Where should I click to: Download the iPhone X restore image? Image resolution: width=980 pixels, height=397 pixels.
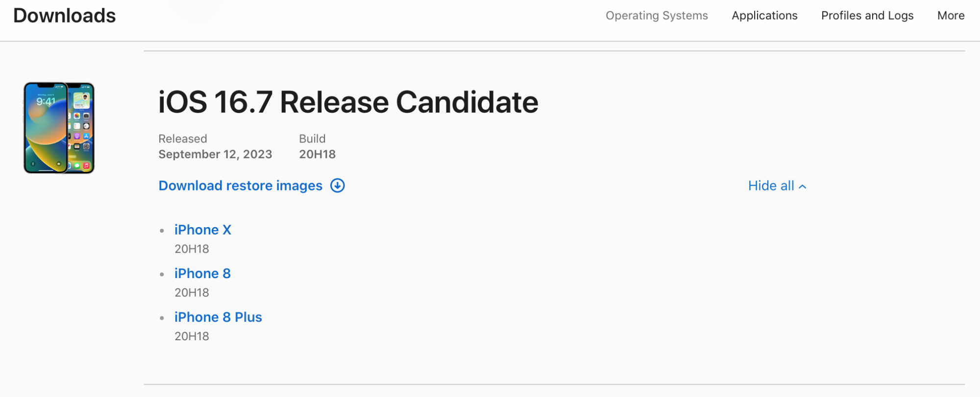coord(203,230)
